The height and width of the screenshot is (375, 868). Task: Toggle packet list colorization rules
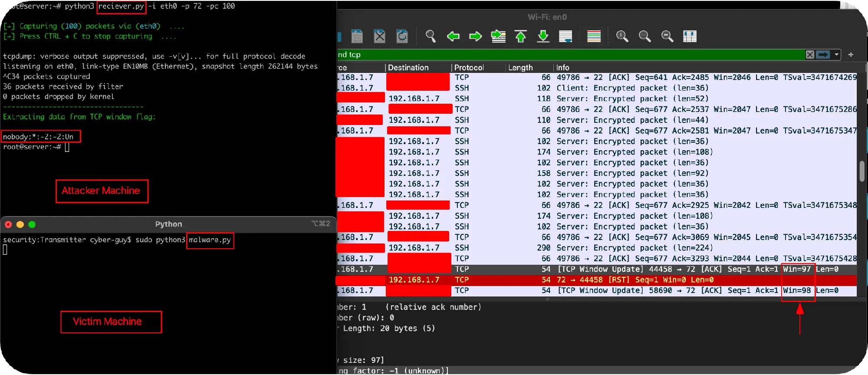pyautogui.click(x=594, y=36)
